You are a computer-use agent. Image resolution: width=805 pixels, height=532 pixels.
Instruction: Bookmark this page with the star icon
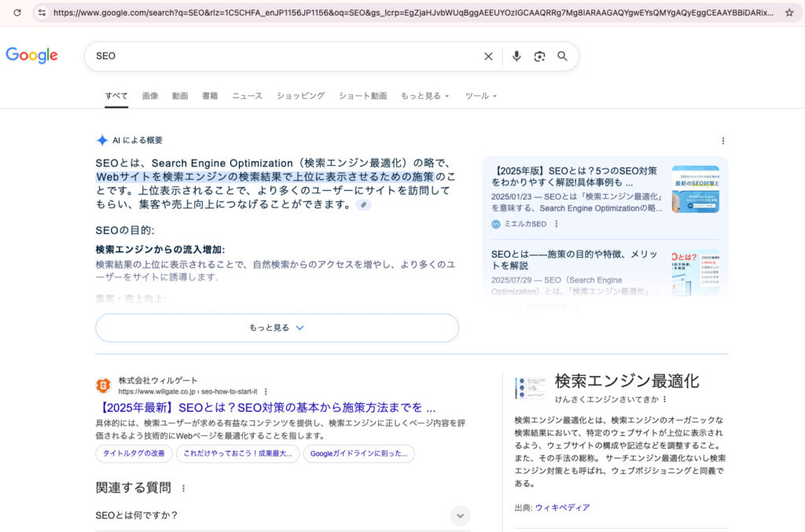pyautogui.click(x=789, y=13)
